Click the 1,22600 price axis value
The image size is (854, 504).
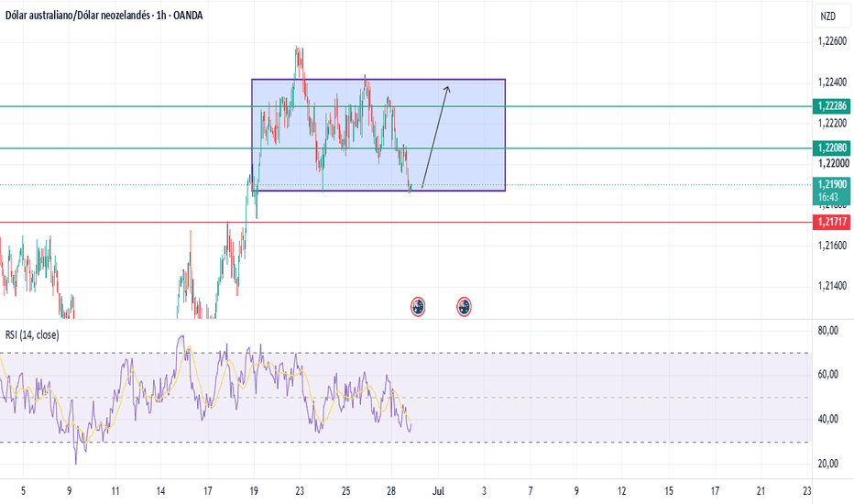[x=832, y=41]
